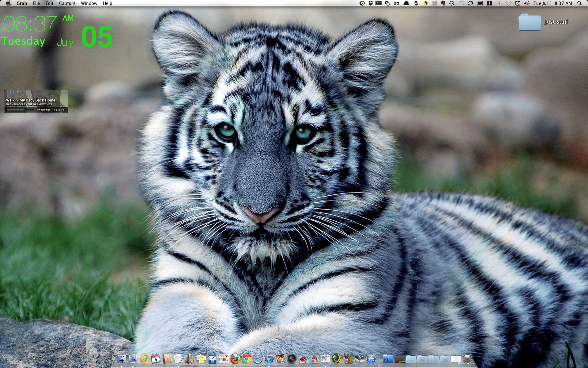Open the Grab application menu
The image size is (588, 368).
click(x=22, y=3)
